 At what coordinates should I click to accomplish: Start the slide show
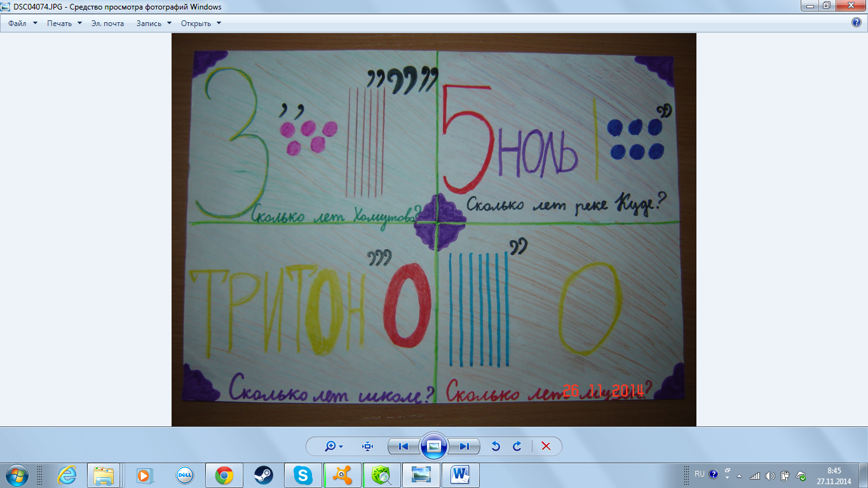(x=434, y=446)
